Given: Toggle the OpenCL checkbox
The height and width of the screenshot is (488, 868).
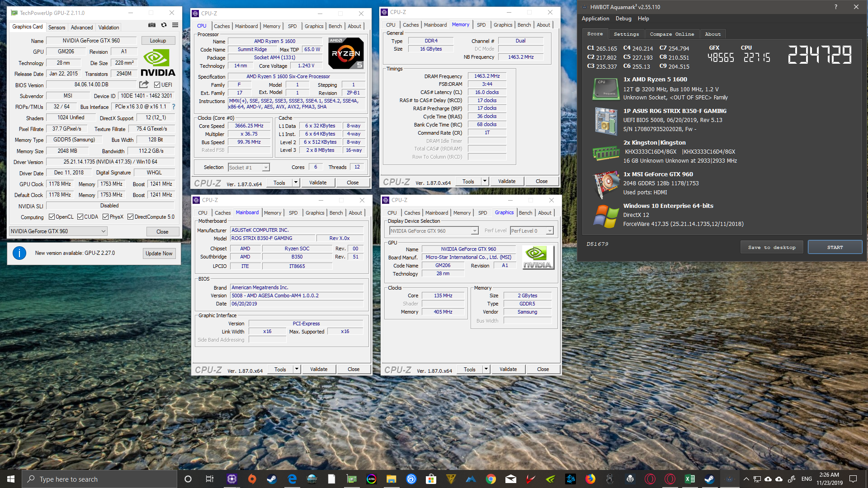Looking at the screenshot, I should (x=52, y=217).
